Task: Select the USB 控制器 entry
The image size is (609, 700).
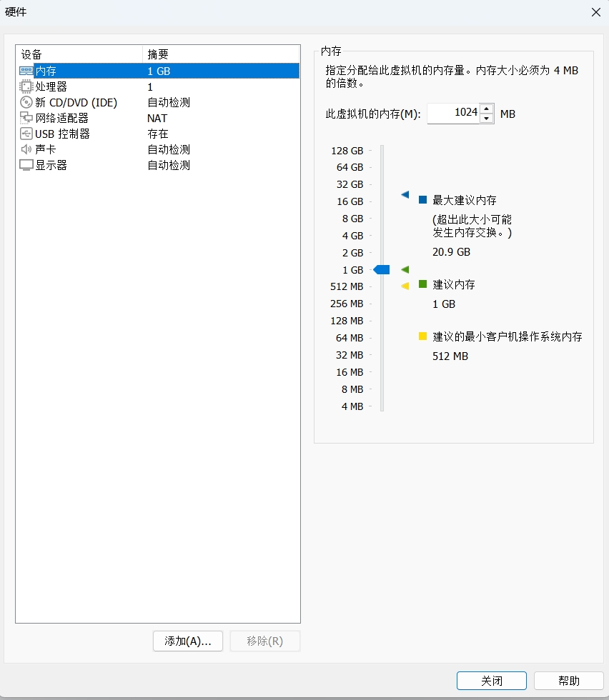Action: coord(158,134)
